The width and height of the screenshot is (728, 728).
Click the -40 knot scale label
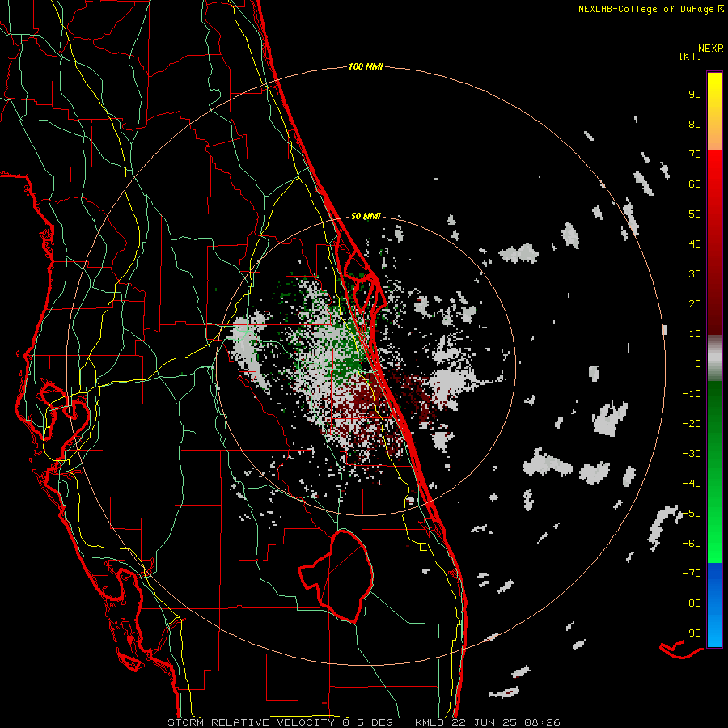(692, 484)
